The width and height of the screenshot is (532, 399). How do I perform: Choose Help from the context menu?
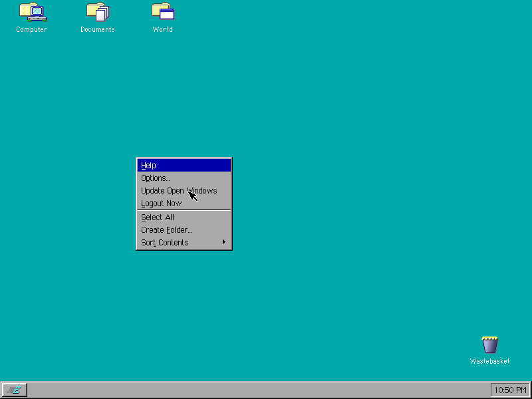coord(184,165)
